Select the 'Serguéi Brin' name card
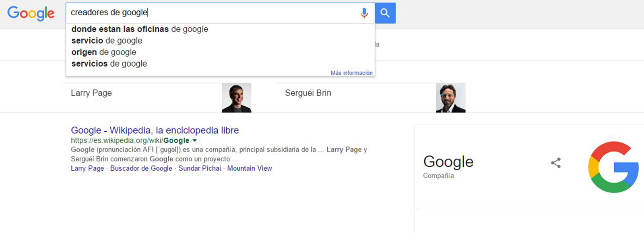Screen dimensions: 644x233 pyautogui.click(x=371, y=98)
